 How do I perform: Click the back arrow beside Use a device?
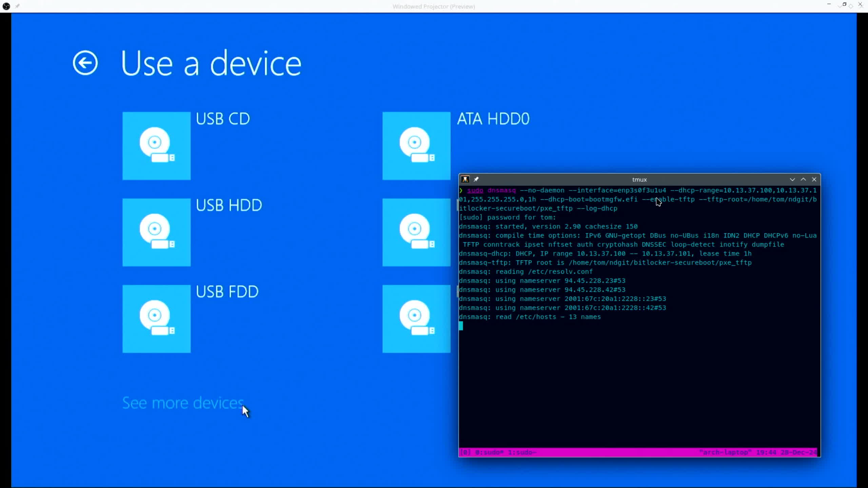pyautogui.click(x=85, y=63)
